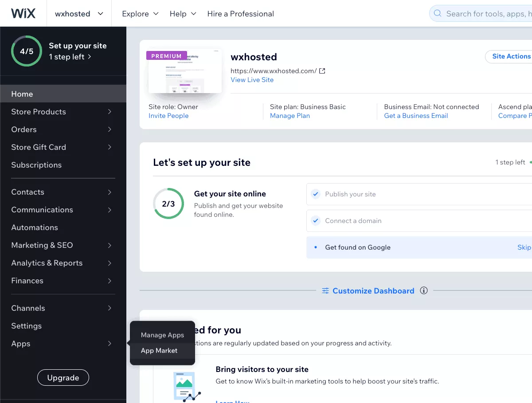Expand the Apps sidebar chevron
Screen dimensions: 532x403
point(110,344)
